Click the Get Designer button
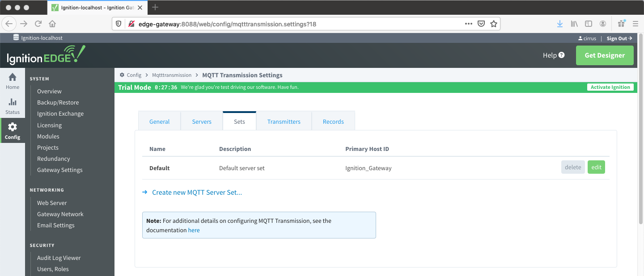The width and height of the screenshot is (644, 276). (x=605, y=55)
